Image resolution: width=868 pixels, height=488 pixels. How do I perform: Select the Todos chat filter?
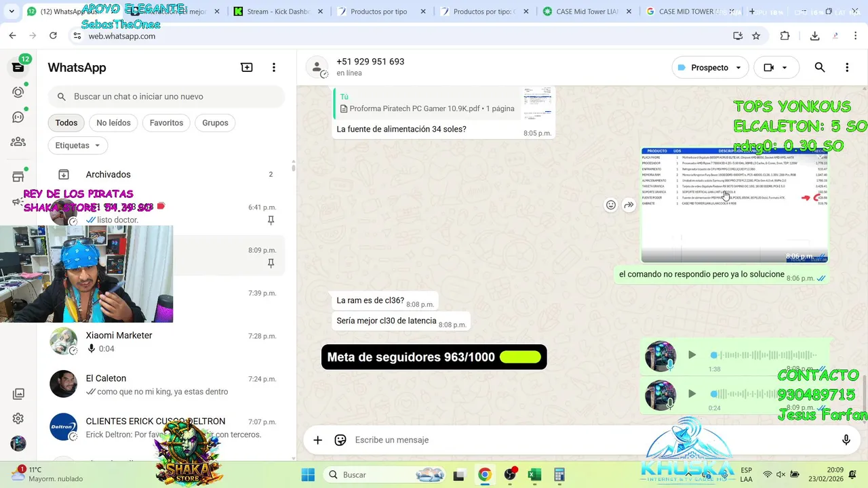coord(66,123)
